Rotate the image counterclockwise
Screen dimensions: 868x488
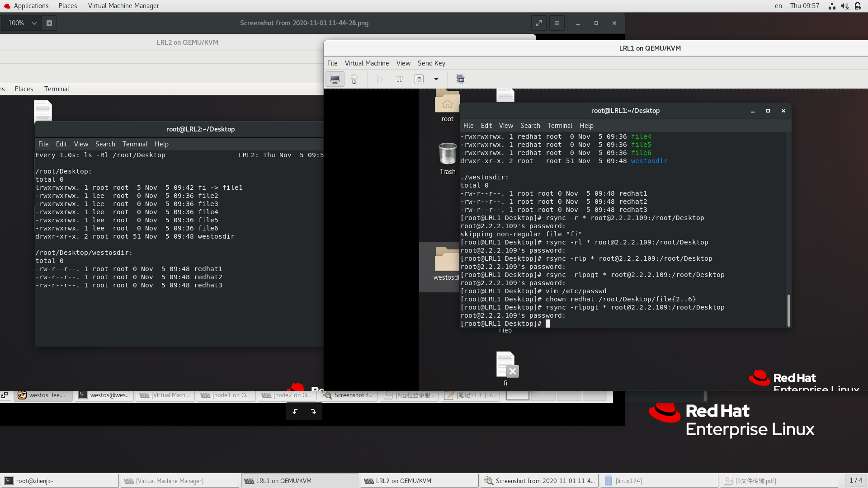coord(295,411)
